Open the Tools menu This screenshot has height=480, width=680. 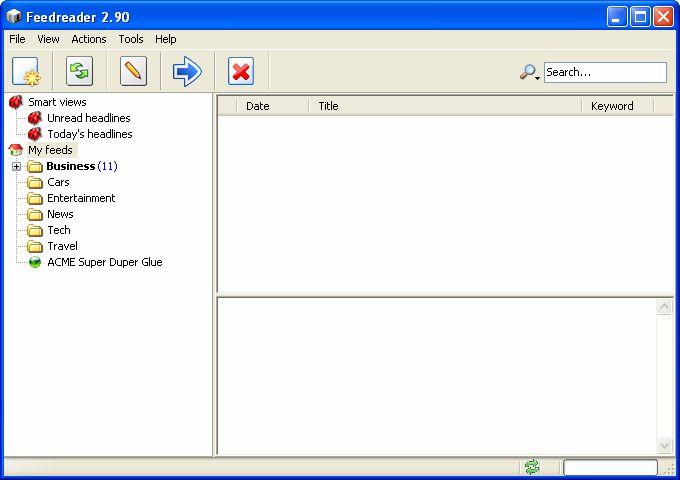point(131,39)
